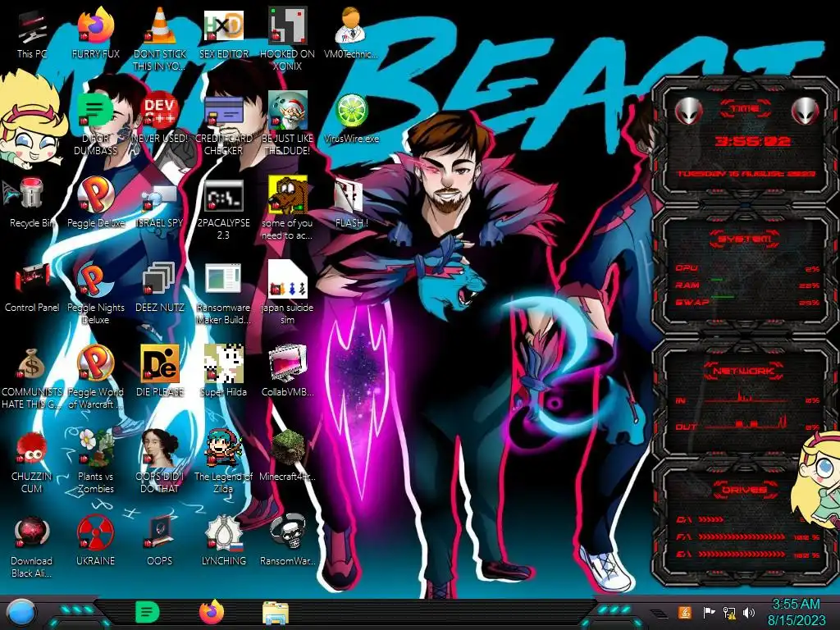Launch Firefox from the taskbar
Image resolution: width=840 pixels, height=630 pixels.
(x=212, y=612)
